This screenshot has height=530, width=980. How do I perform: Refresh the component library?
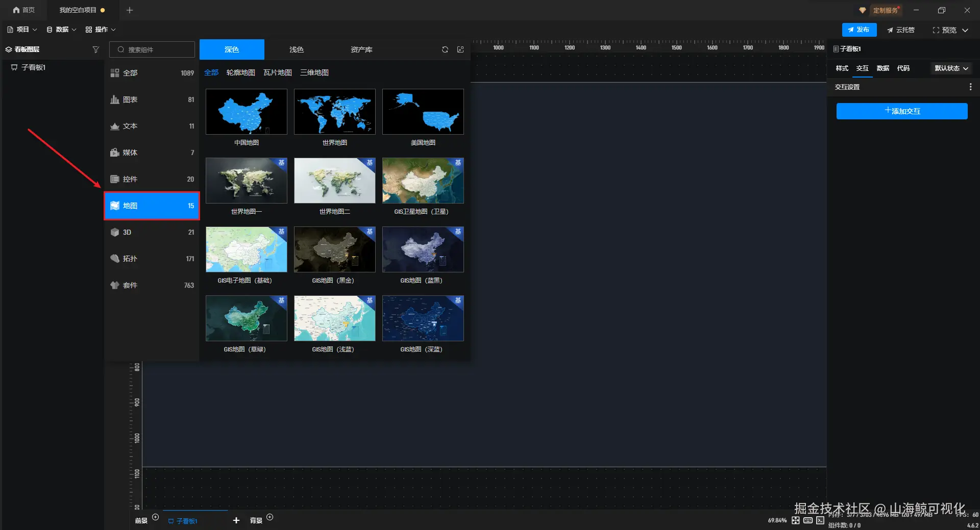pos(445,49)
